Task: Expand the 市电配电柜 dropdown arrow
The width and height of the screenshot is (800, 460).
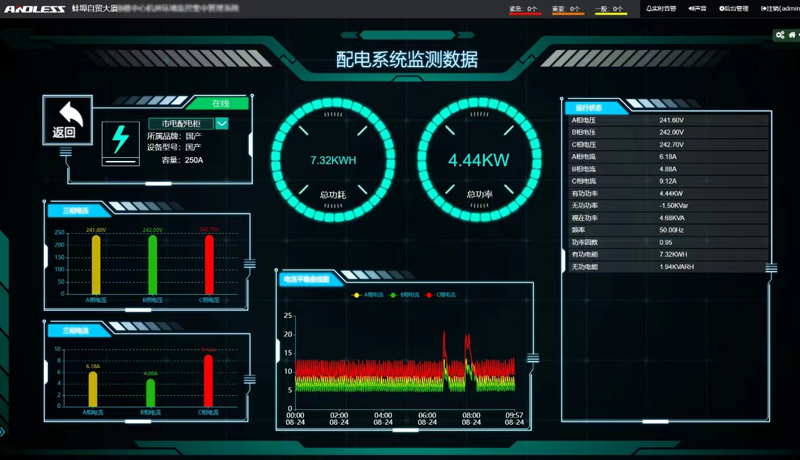Action: pos(222,124)
